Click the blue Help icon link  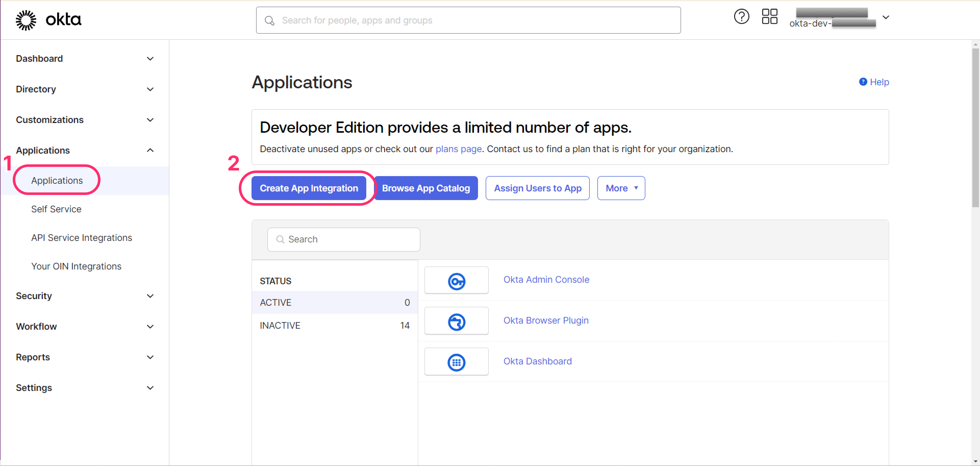point(863,82)
